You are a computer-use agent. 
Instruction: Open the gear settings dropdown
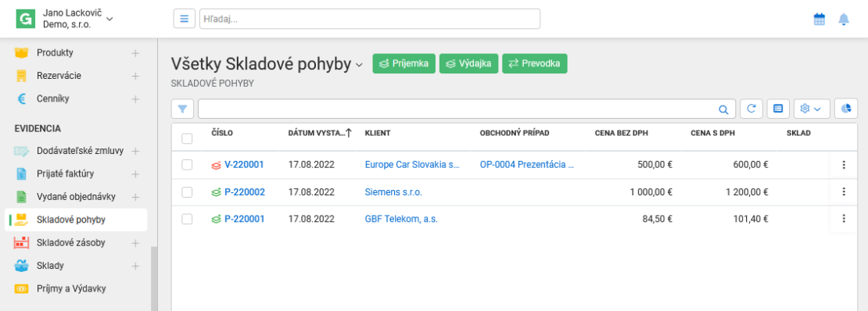(812, 109)
